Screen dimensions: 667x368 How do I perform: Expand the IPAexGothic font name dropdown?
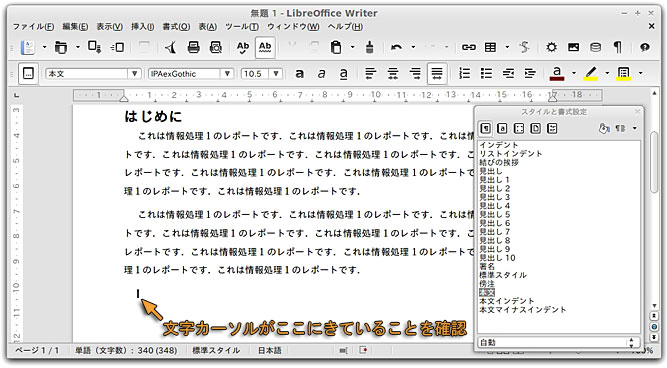227,74
